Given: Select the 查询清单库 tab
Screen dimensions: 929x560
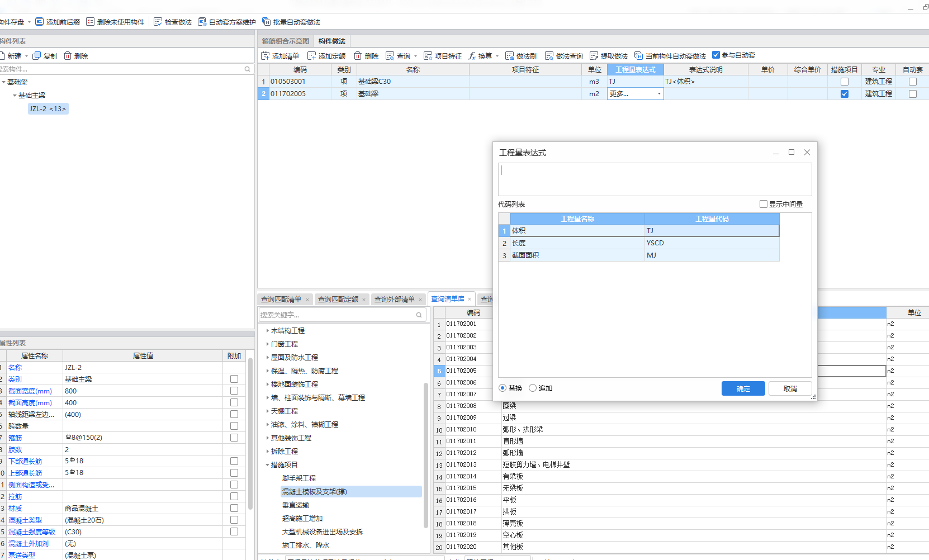Looking at the screenshot, I should point(447,299).
